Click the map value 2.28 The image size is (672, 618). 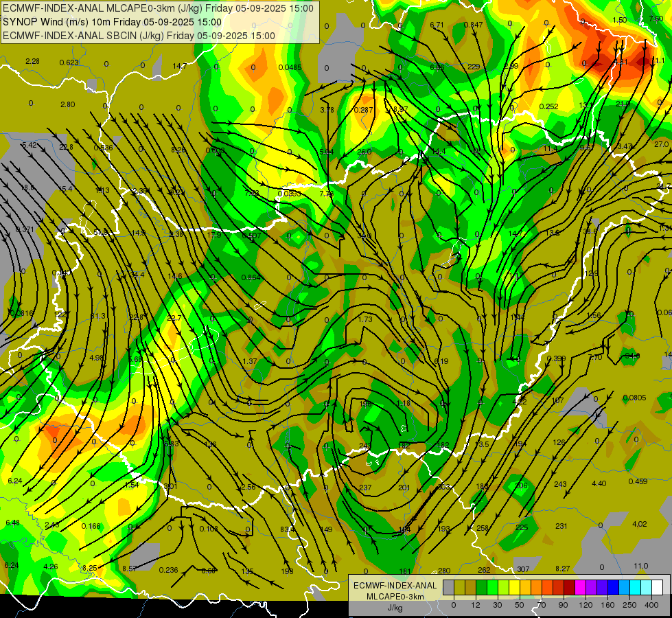tap(32, 61)
